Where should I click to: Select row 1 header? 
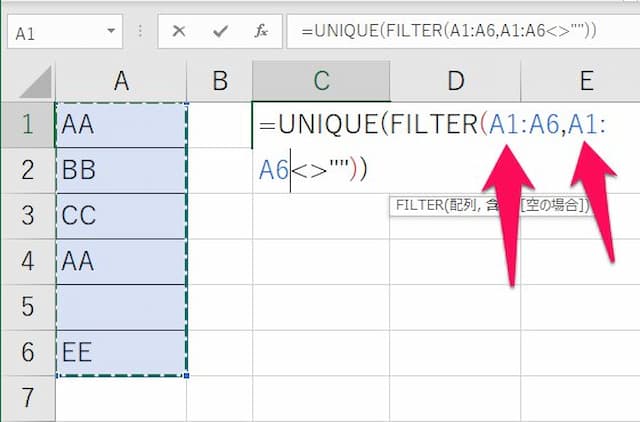tap(28, 125)
